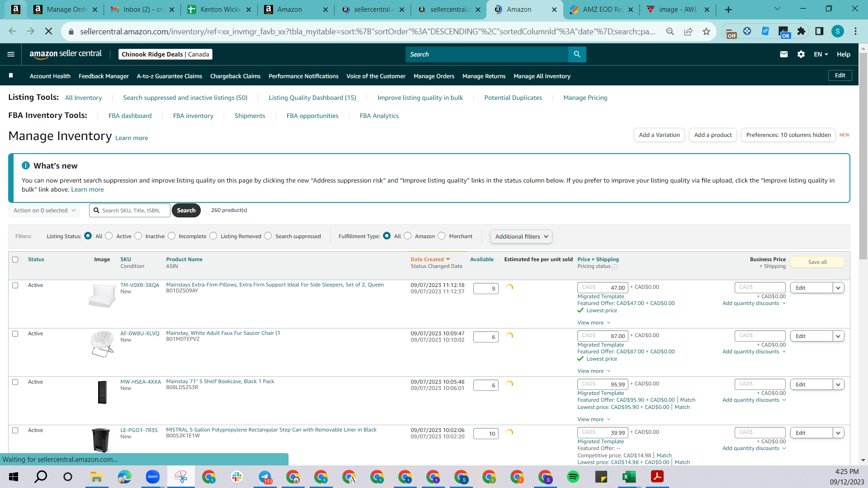This screenshot has width=868, height=488.
Task: Select the Faux Fur Saucer Chair row checkbox
Action: tap(15, 334)
